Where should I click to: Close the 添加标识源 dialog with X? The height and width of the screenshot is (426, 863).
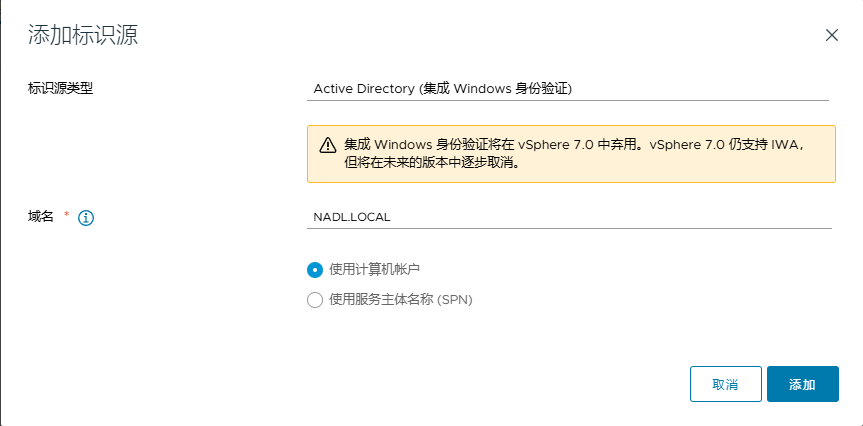832,35
